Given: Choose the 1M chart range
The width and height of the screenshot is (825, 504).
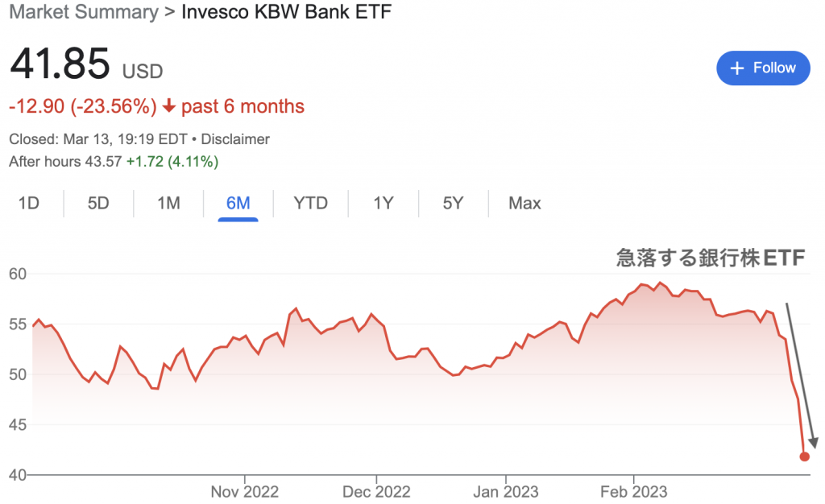Looking at the screenshot, I should (x=168, y=203).
